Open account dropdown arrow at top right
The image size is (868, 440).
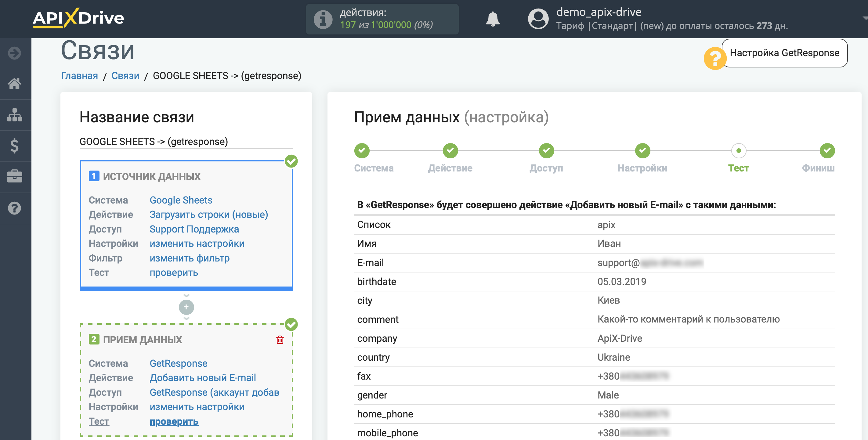point(865,19)
